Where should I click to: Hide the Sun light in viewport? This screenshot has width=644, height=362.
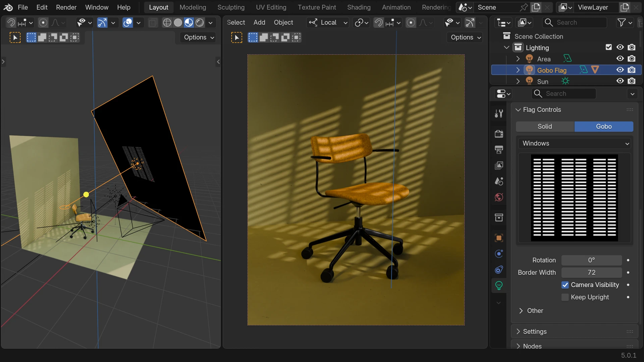point(620,81)
